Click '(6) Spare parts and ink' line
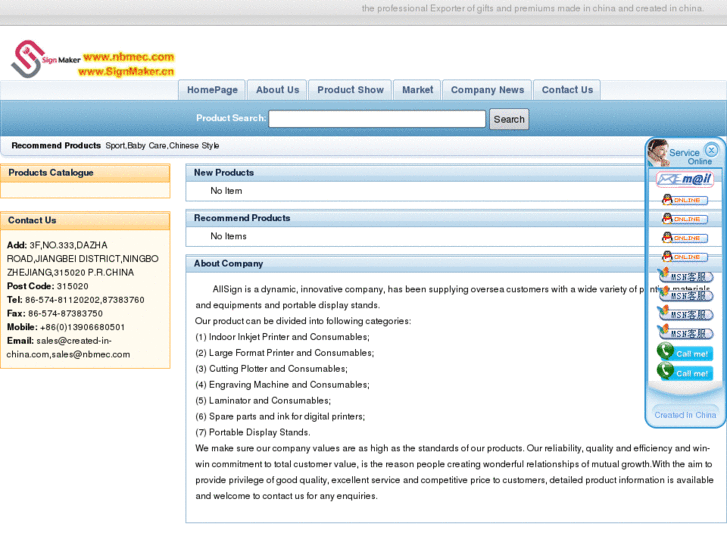Screen dimensions: 727x545 [280, 417]
